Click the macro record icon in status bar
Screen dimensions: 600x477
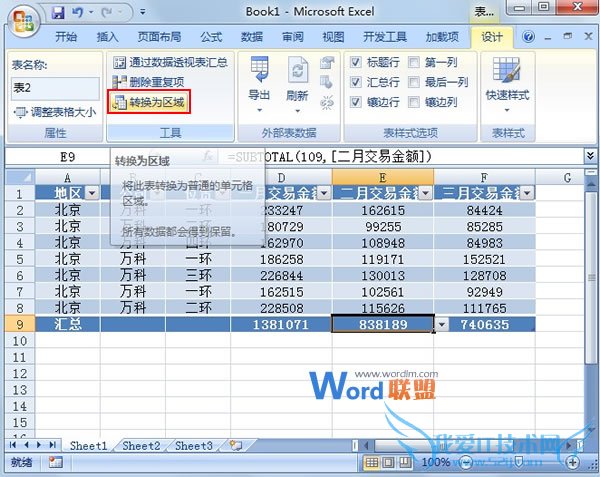[x=55, y=462]
